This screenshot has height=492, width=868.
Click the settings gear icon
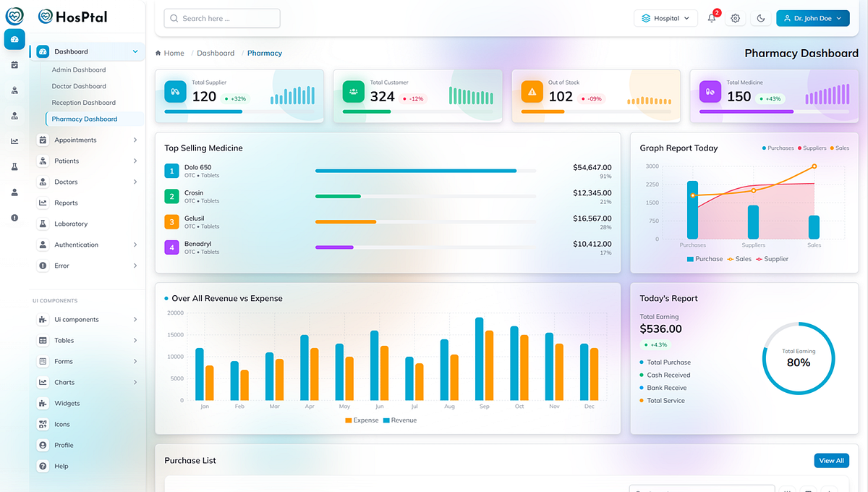point(735,17)
